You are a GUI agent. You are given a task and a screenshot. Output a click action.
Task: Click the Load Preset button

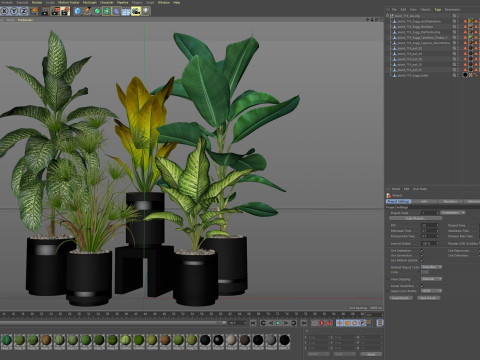[400, 298]
